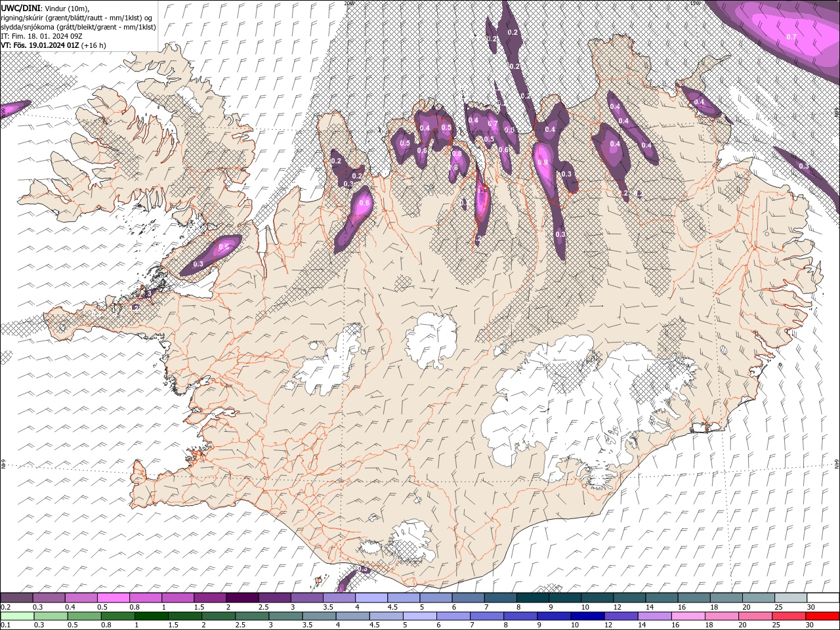Screen dimensions: 840x630
Task: Select the 'VT: Fös. 19.01.2024 01Z' valid time
Action: point(40,45)
